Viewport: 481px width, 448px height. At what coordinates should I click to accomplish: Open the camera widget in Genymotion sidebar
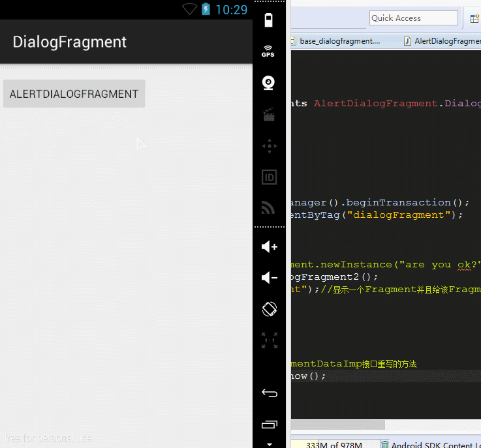[268, 83]
